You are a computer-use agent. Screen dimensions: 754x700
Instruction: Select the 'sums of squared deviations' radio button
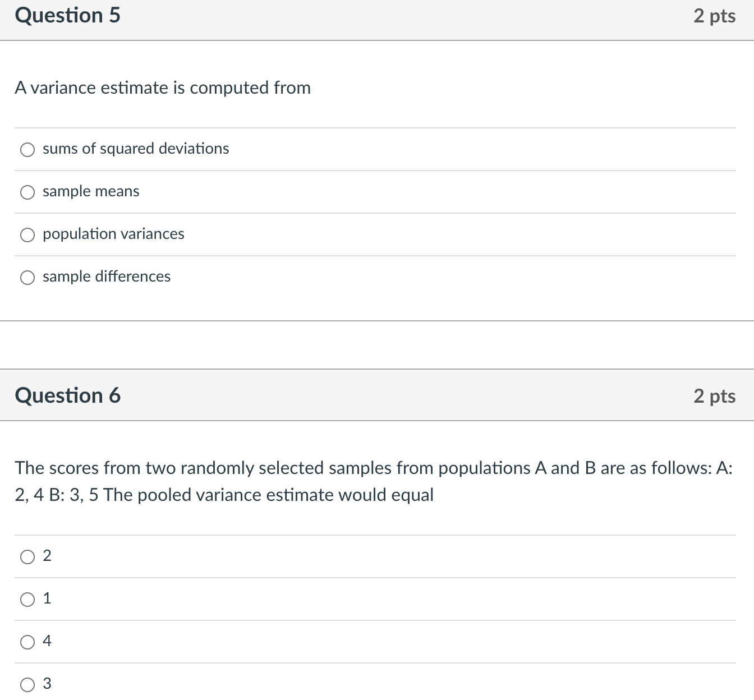pos(27,149)
